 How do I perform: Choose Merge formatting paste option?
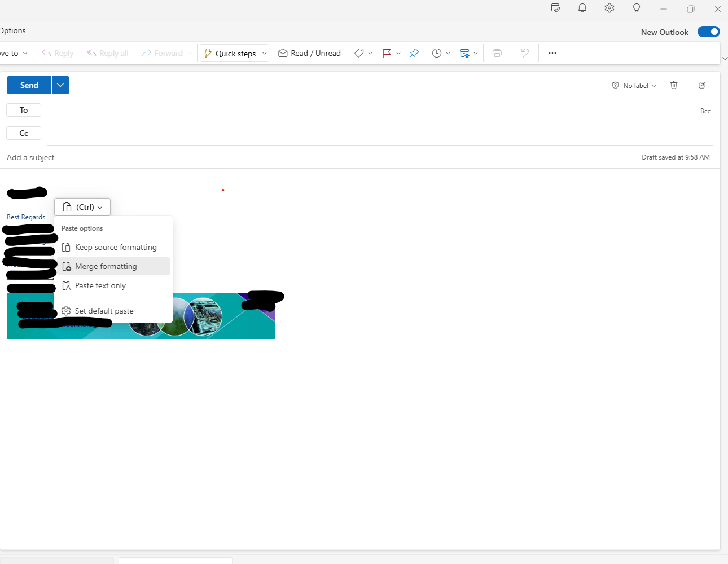(x=113, y=266)
